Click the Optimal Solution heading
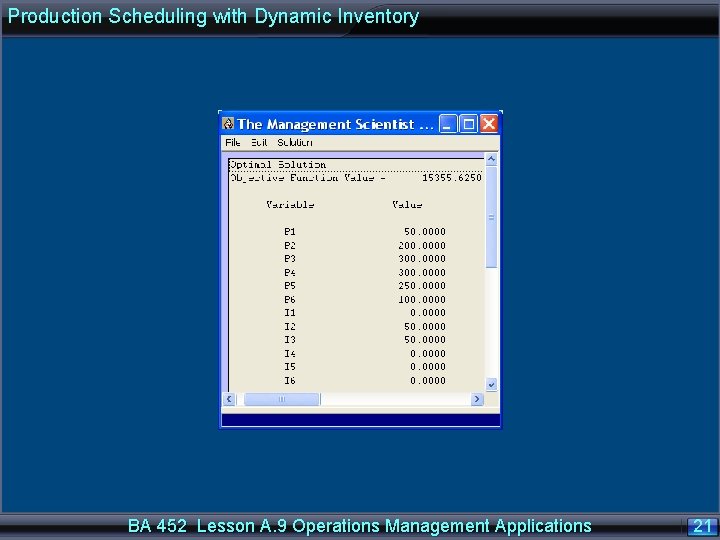720x540 pixels. coord(278,164)
